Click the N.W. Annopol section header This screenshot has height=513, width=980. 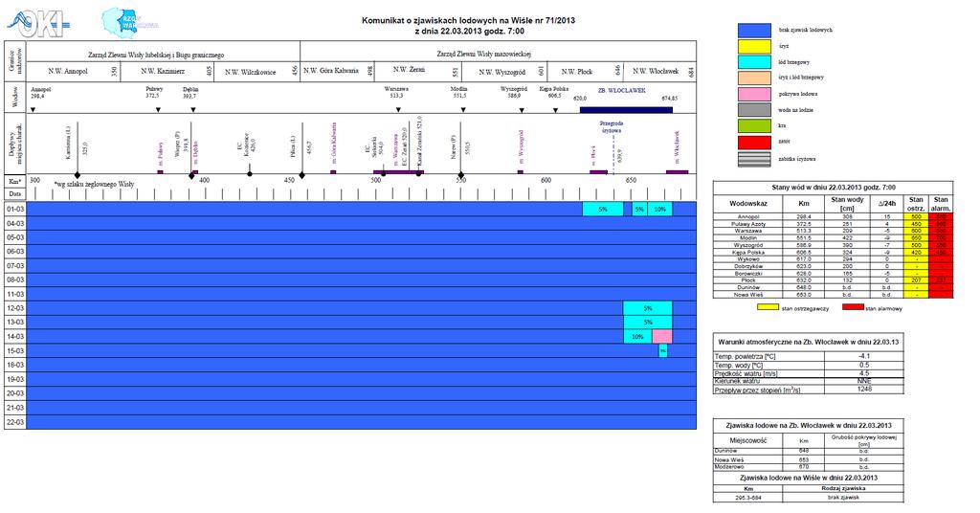(x=68, y=71)
